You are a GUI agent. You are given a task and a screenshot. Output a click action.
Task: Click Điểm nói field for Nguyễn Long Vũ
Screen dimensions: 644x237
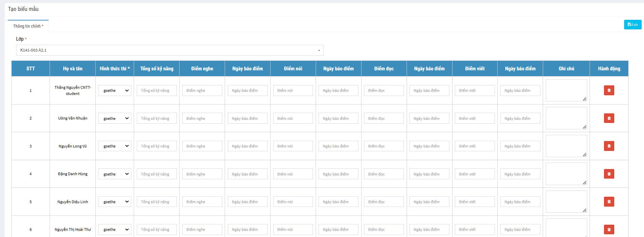click(293, 146)
